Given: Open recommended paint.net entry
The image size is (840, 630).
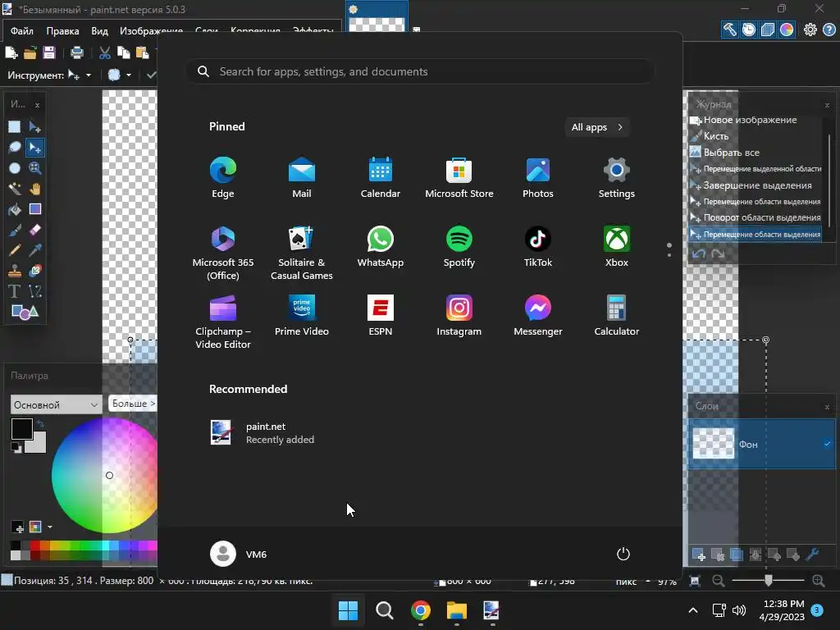Looking at the screenshot, I should coord(262,433).
